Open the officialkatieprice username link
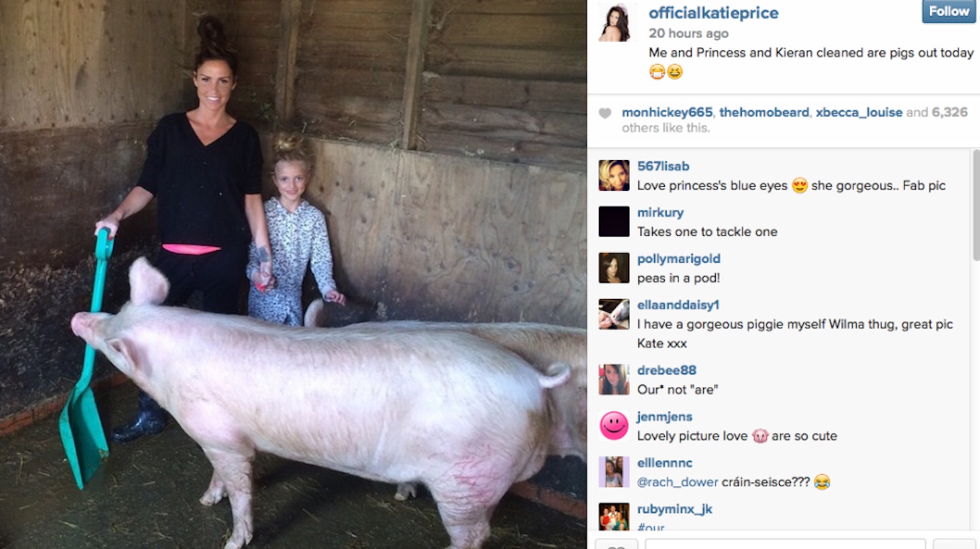The image size is (980, 549). tap(713, 13)
